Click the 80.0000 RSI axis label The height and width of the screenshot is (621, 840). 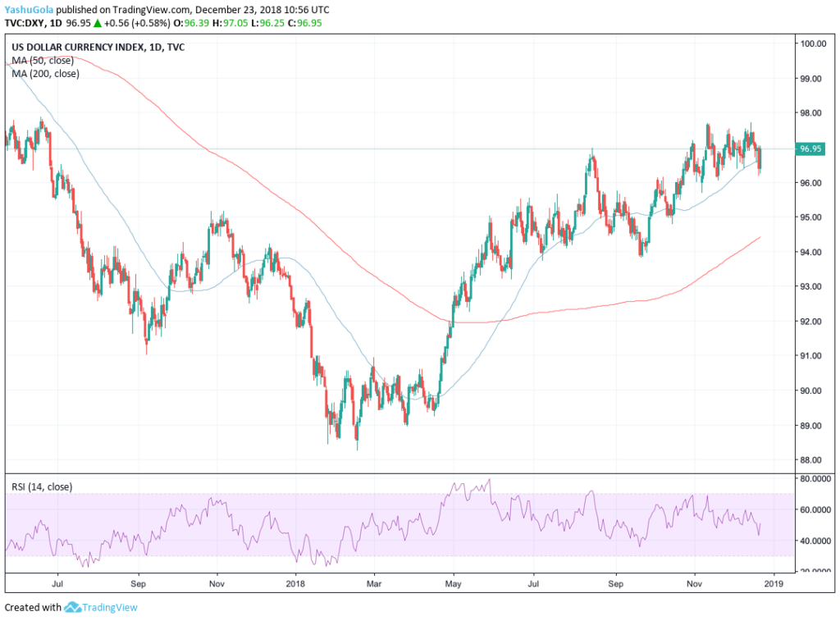(x=816, y=478)
